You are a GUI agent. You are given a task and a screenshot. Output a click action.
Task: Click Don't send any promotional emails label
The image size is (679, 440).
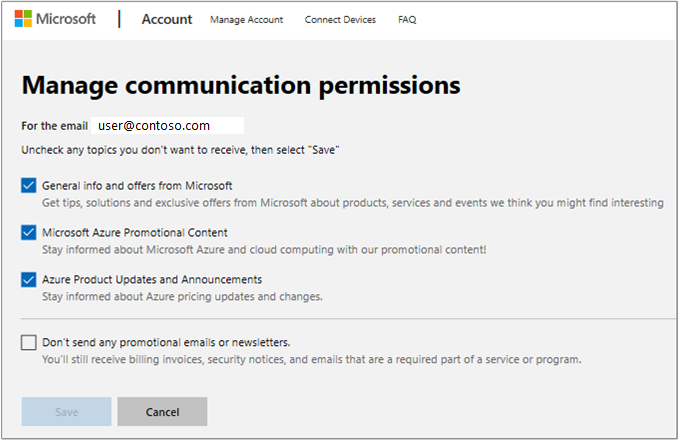point(166,342)
